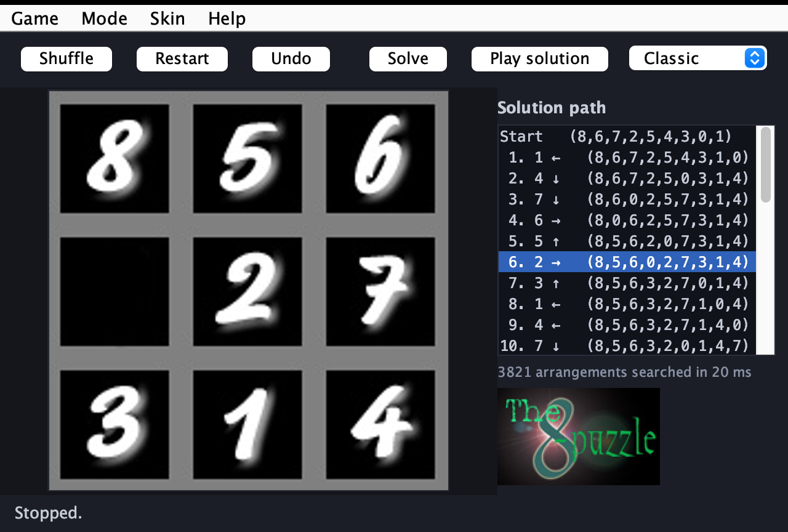Open the Help menu
Viewport: 788px width, 532px height.
[227, 18]
